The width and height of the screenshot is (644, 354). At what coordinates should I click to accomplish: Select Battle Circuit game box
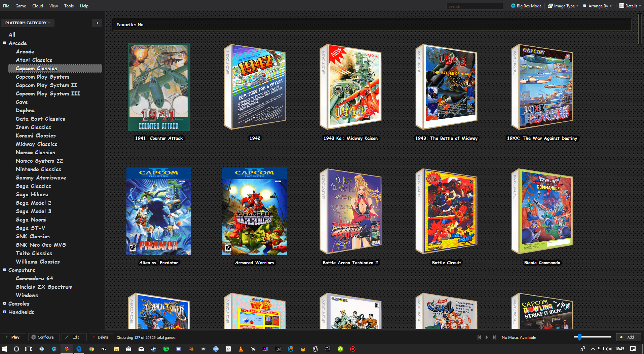(x=446, y=211)
